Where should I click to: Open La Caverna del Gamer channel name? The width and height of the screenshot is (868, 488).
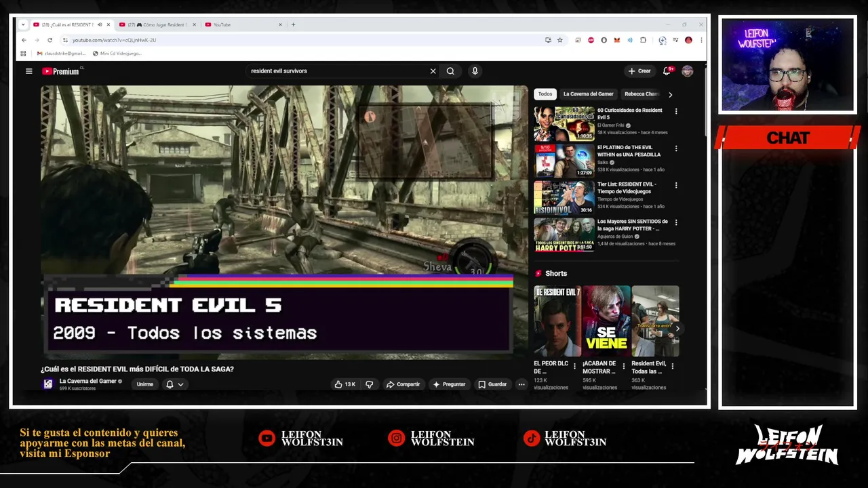pos(88,381)
